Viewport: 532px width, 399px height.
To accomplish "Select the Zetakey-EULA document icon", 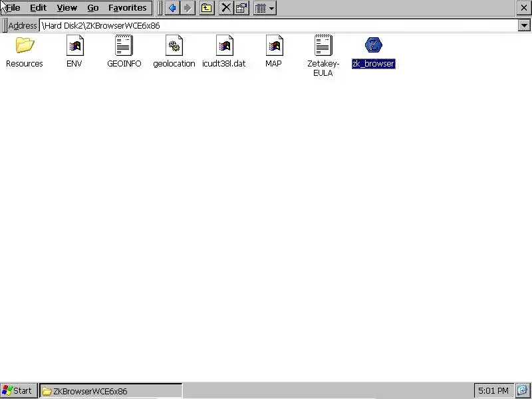I will 323,45.
